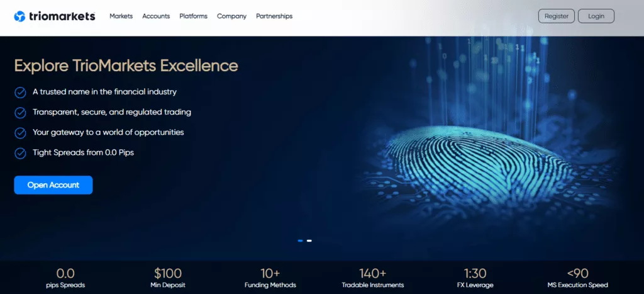Viewport: 644px width, 294px height.
Task: Click the triomarkets wordmark text
Action: (62, 16)
